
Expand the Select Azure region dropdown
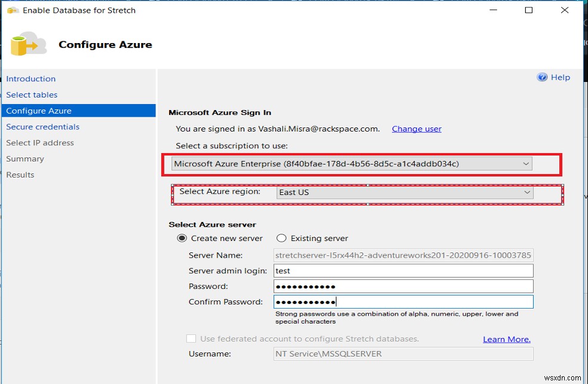coord(527,193)
